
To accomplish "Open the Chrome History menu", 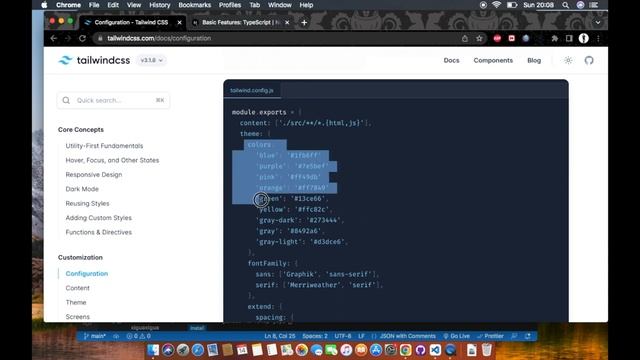I will [x=160, y=5].
